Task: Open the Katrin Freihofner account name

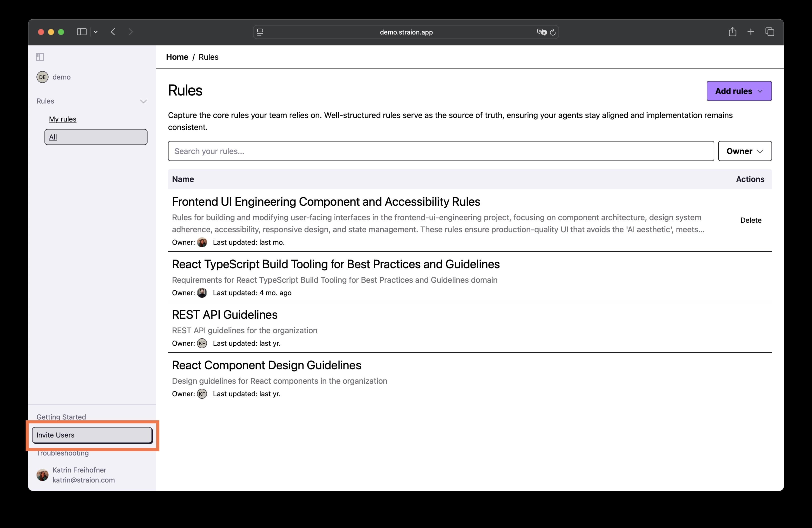Action: pos(79,470)
